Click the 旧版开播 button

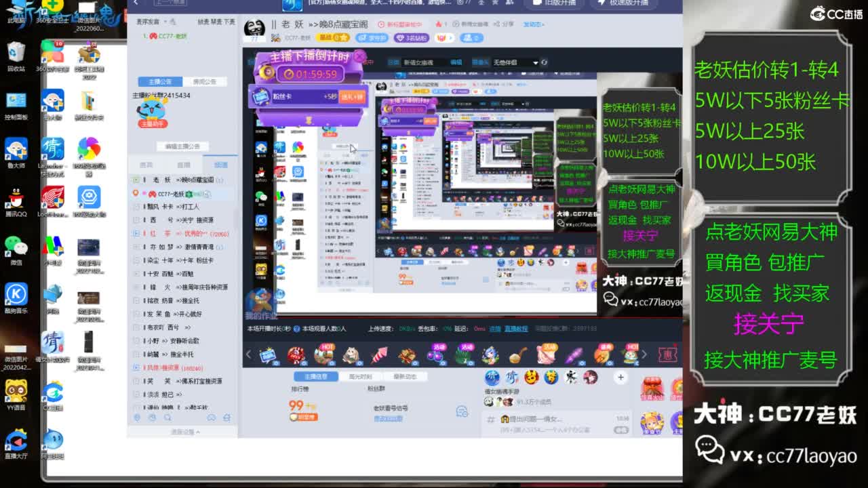pyautogui.click(x=555, y=3)
